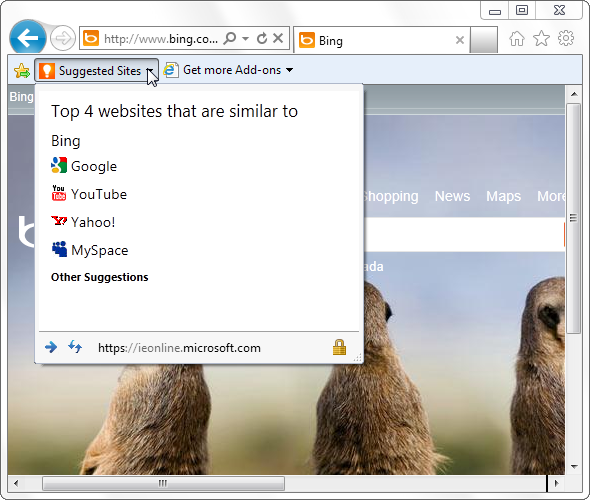Close the Internet Explorer window

click(559, 11)
